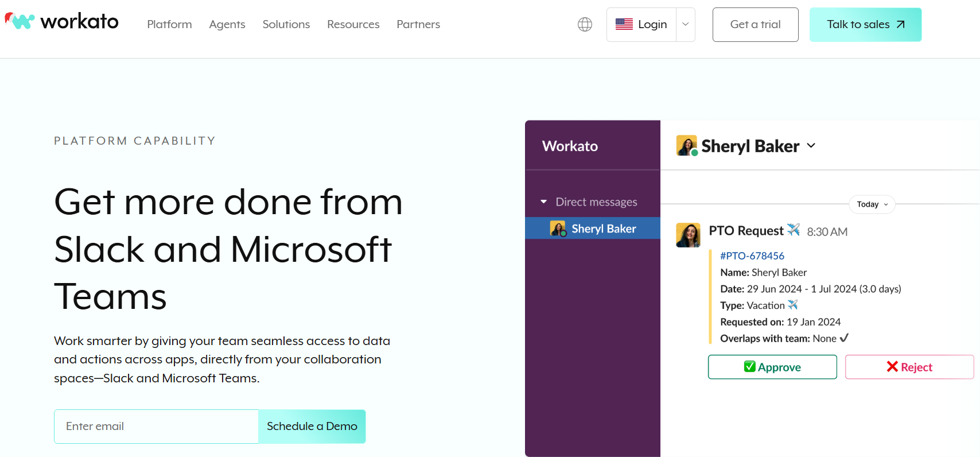
Task: Open the globe language selector icon
Action: [585, 24]
